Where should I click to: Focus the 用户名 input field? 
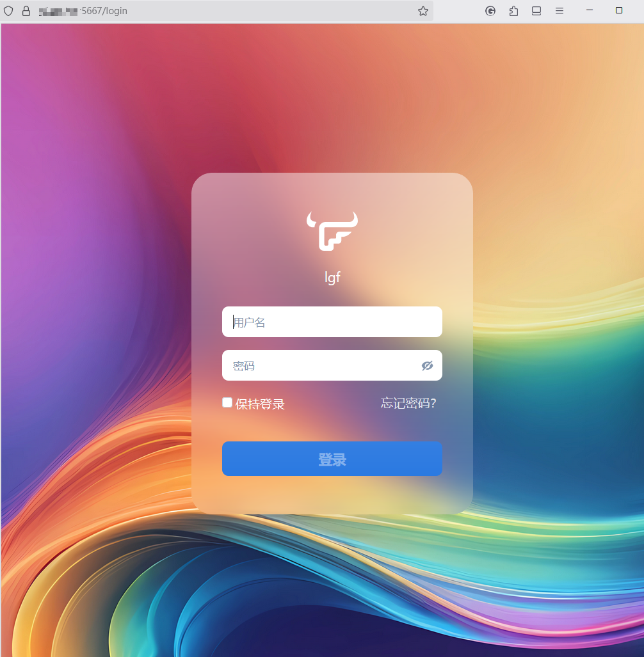click(332, 322)
